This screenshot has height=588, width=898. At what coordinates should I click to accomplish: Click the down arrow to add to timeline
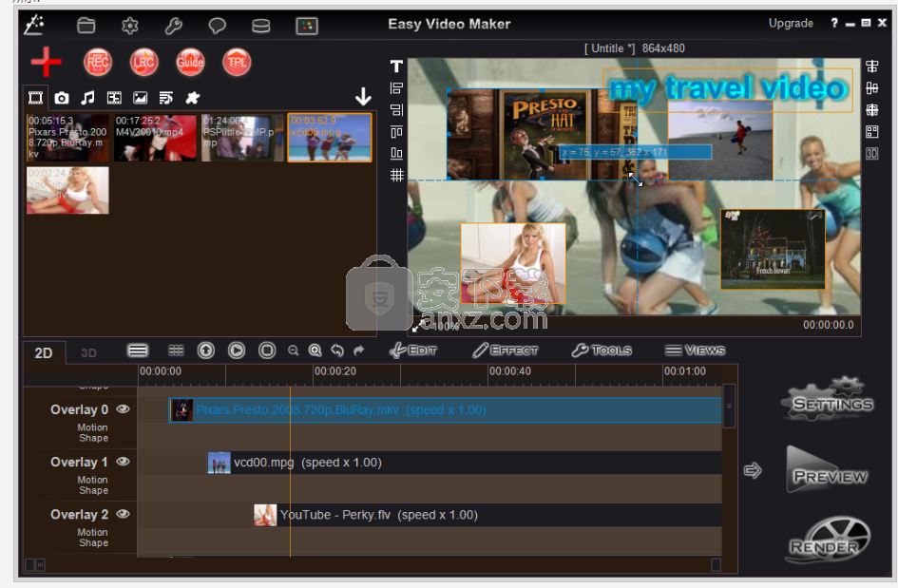tap(363, 96)
